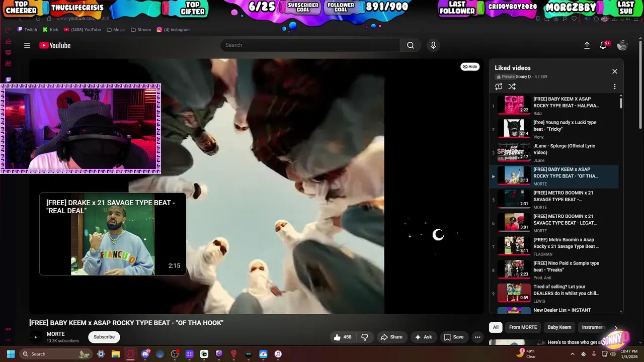Viewport: 644px width, 362px height.
Task: Show more filter chips with right arrow
Action: coord(615,327)
